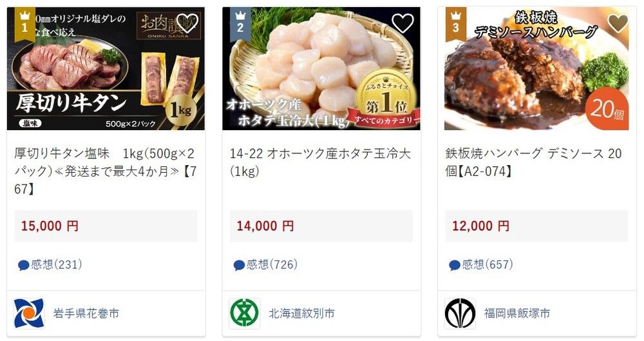Click the rank 3 crown badge
The width and height of the screenshot is (644, 341).
pos(455,24)
